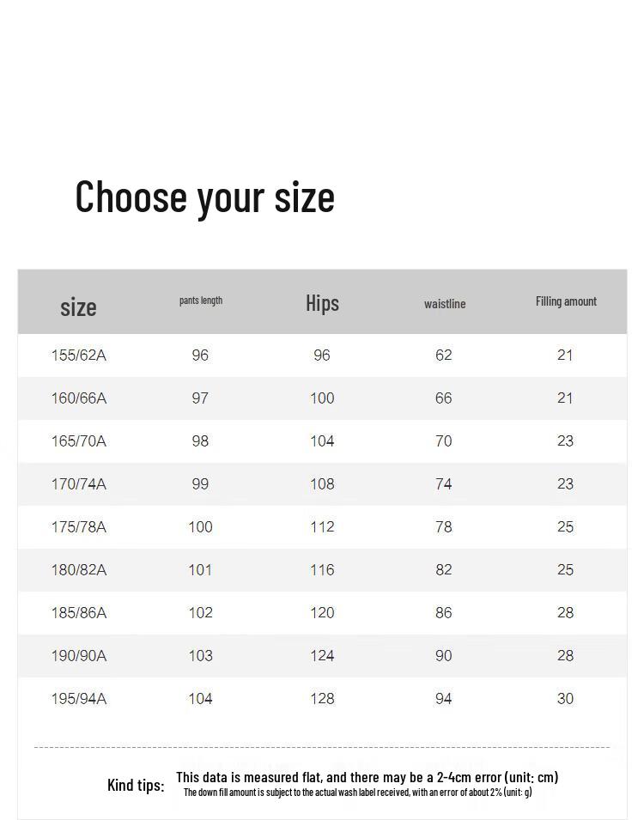Image resolution: width=644 pixels, height=820 pixels.
Task: Select the pants length value 100
Action: (200, 527)
